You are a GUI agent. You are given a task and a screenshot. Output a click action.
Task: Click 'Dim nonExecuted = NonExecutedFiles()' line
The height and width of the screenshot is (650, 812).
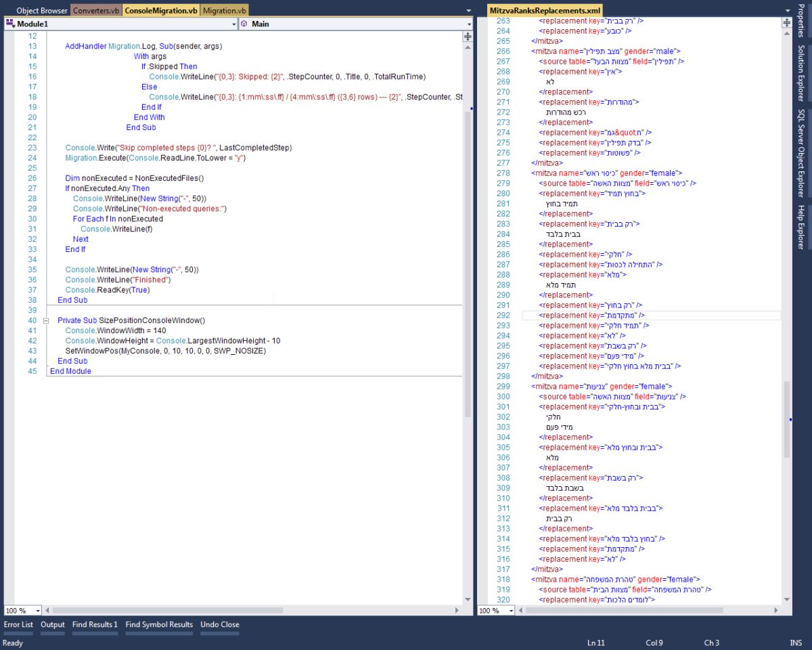(134, 178)
